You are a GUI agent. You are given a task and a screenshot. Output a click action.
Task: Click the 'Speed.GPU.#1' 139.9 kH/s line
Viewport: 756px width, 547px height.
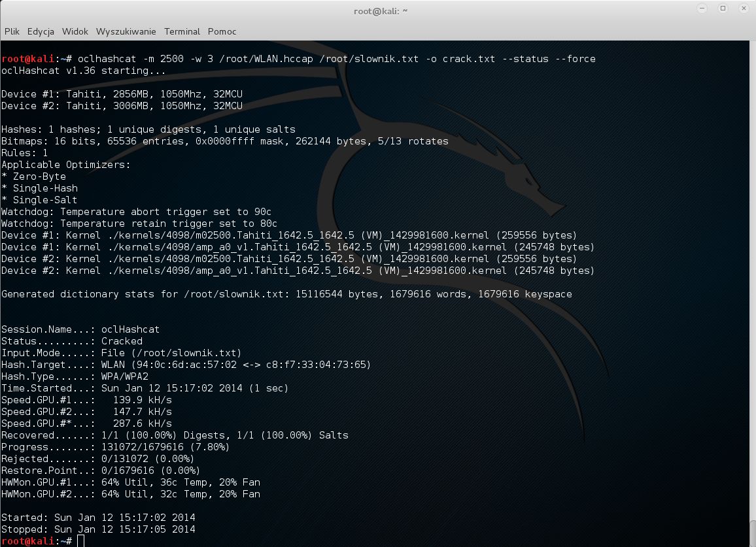pos(86,400)
